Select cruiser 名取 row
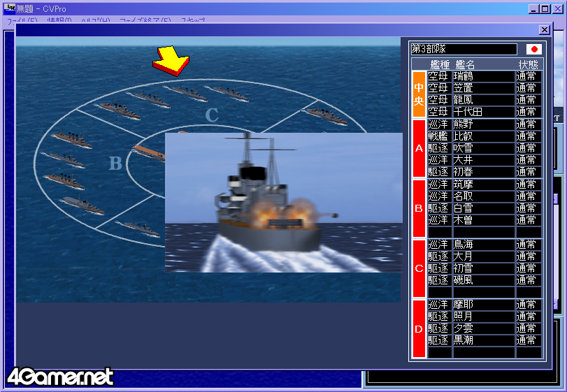Screen dimensions: 567x392 [x=485, y=196]
